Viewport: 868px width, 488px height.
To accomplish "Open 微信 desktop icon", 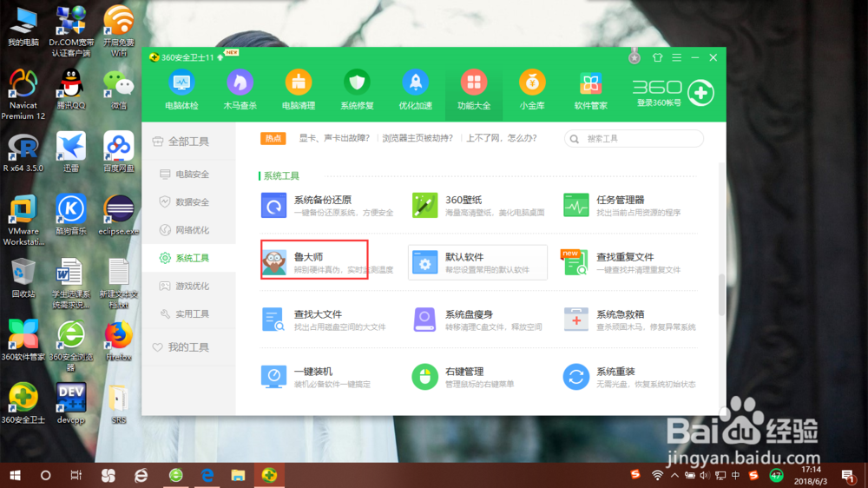I will click(118, 89).
